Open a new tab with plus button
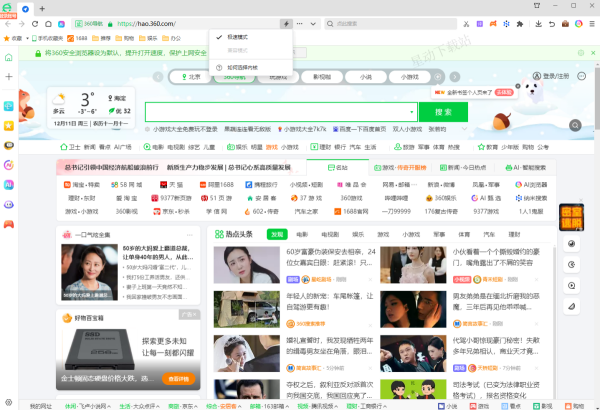600x410 pixels. (x=42, y=8)
